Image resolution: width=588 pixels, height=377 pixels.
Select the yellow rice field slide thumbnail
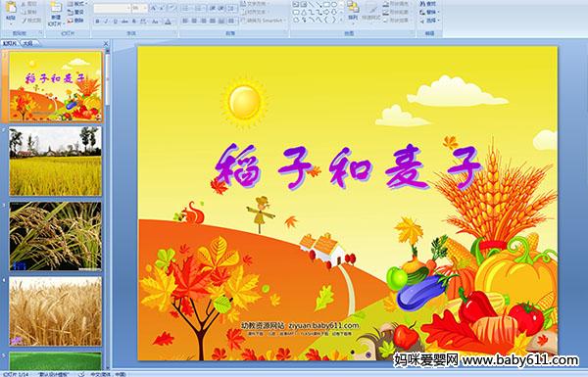point(56,161)
